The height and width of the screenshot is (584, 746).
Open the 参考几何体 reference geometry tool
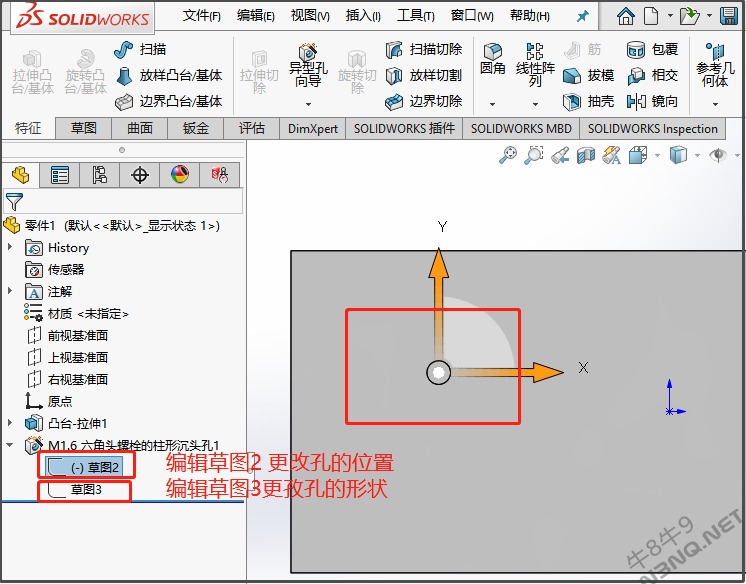click(x=715, y=65)
